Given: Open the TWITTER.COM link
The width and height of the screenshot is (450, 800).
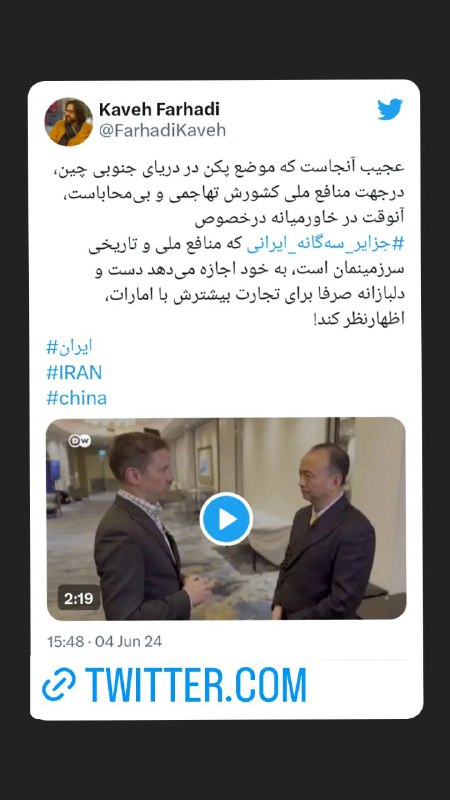Looking at the screenshot, I should pos(196,684).
